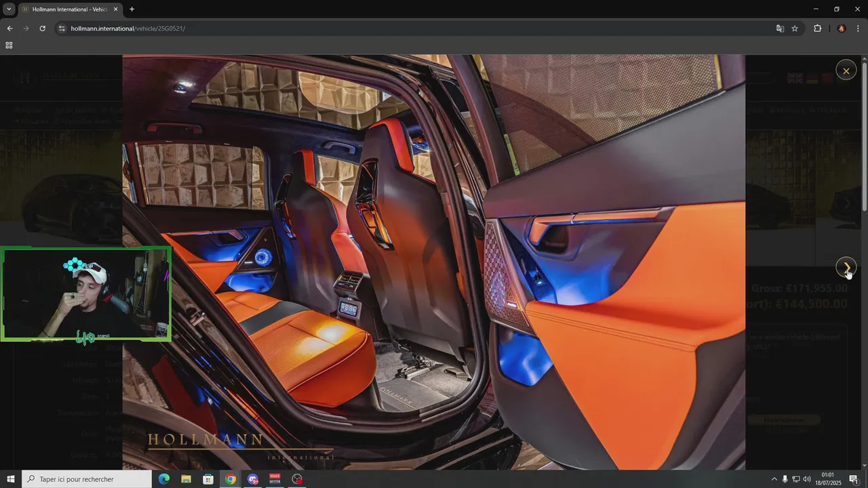This screenshot has height=488, width=868.
Task: Close the image lightbox viewer
Action: point(846,70)
